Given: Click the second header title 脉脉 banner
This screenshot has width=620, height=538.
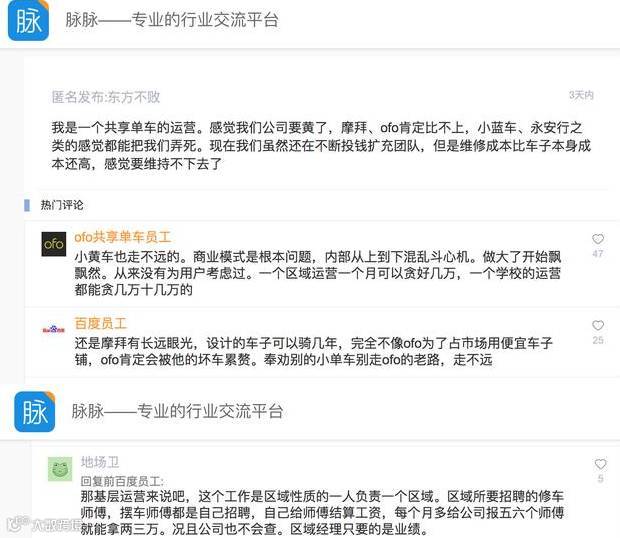Looking at the screenshot, I should [x=178, y=411].
